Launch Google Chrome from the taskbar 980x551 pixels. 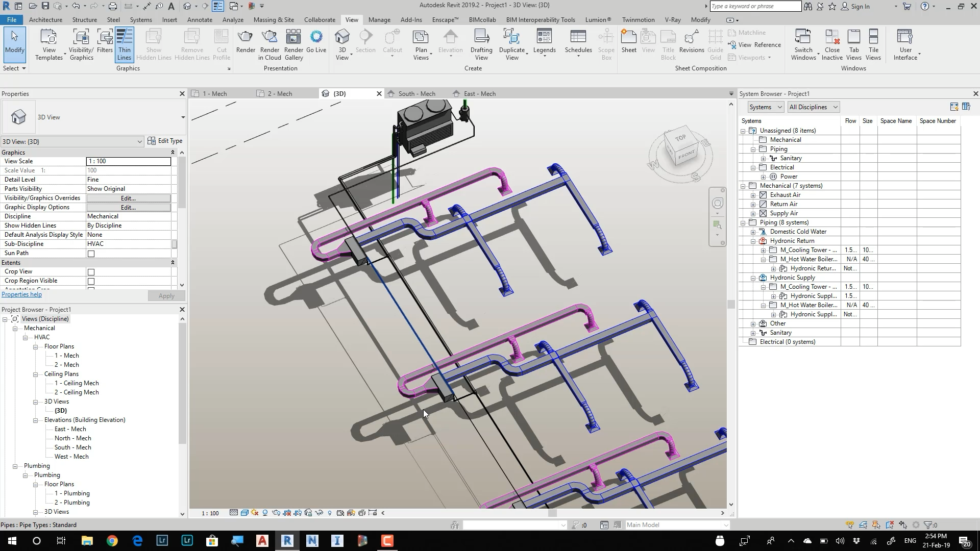(112, 541)
